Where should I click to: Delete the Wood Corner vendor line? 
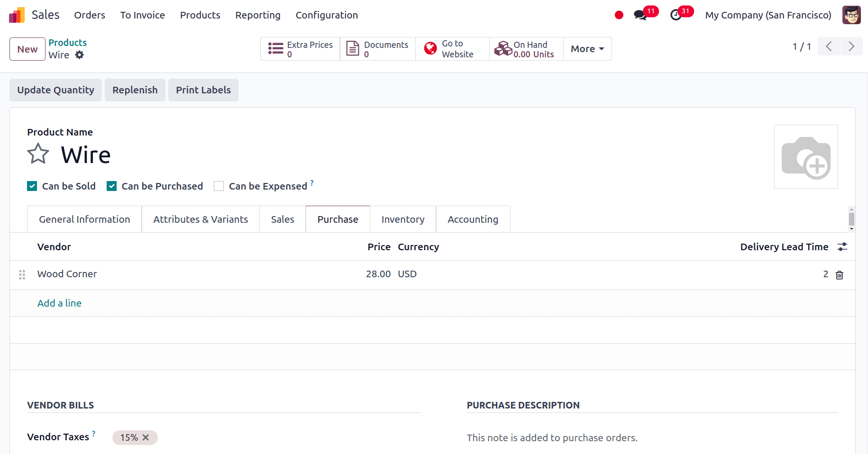(x=839, y=275)
